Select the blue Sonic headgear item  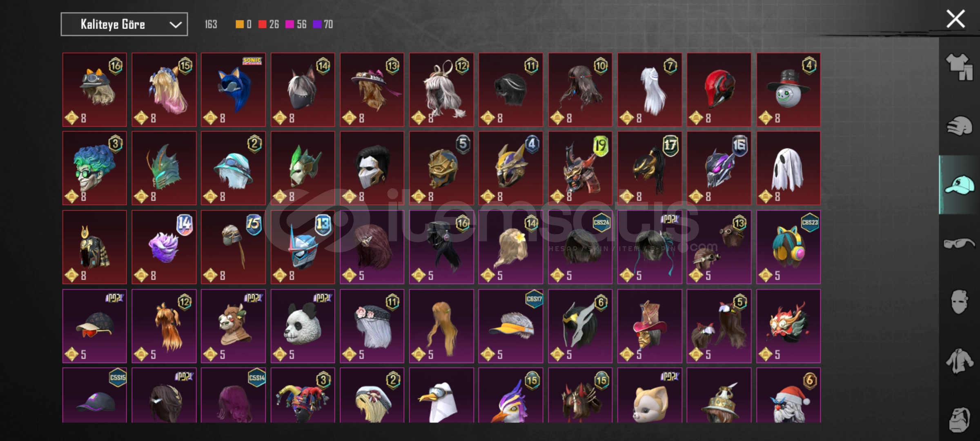[x=233, y=89]
